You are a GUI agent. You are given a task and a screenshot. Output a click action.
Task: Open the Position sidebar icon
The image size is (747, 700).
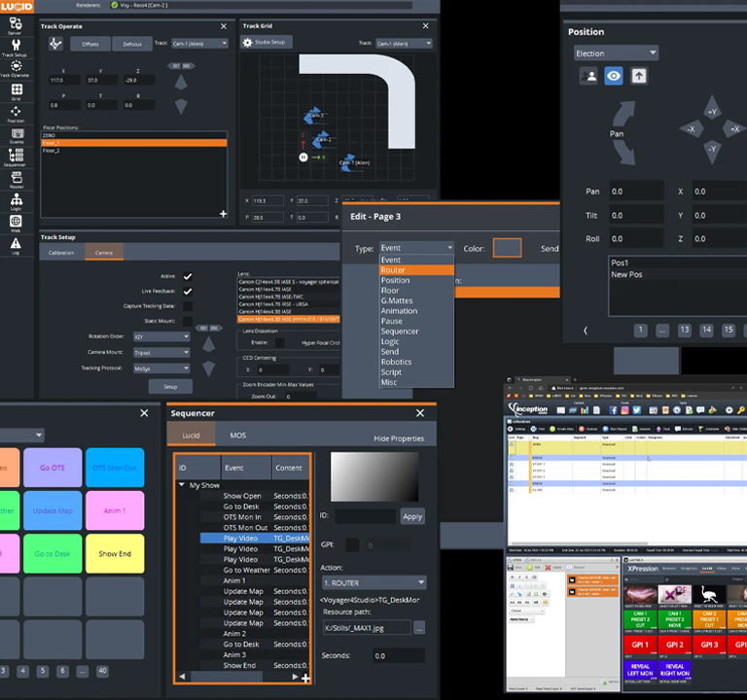coord(16,114)
